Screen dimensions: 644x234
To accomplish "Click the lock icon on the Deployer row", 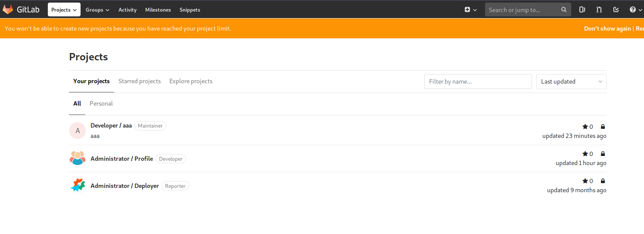I will (x=603, y=181).
